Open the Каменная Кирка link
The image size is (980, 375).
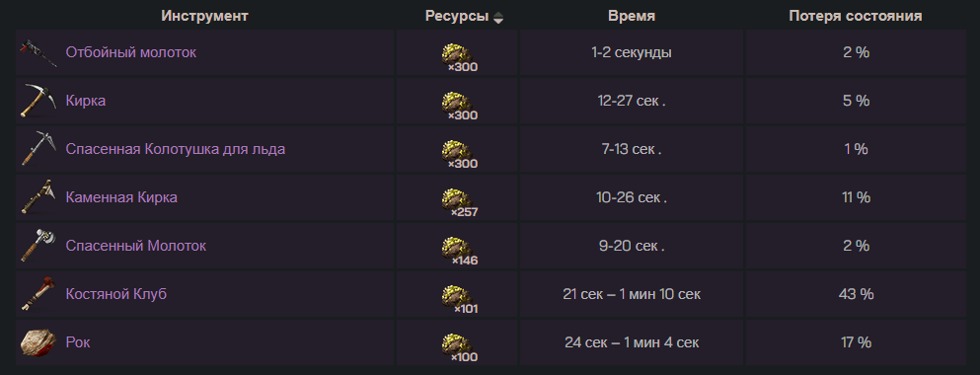pyautogui.click(x=121, y=197)
